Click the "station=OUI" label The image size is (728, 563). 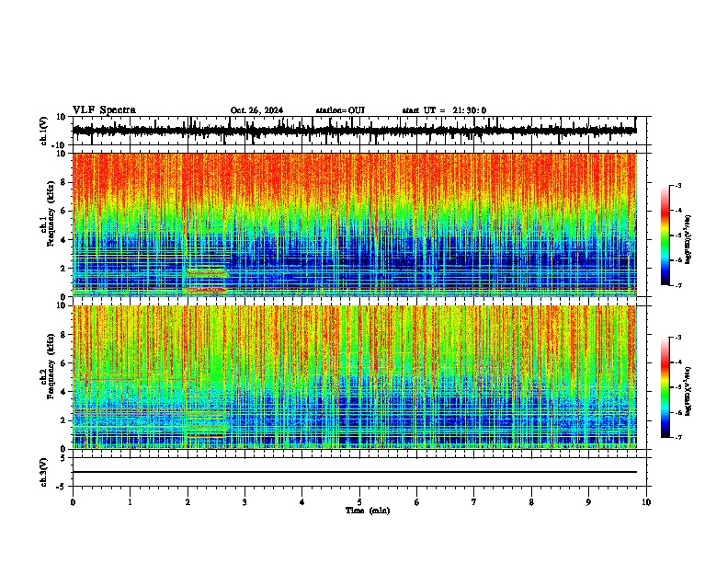coord(340,110)
